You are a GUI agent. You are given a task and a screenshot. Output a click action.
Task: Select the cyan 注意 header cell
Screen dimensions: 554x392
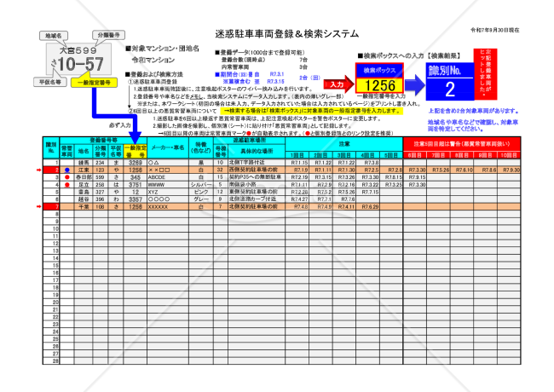[x=344, y=144]
